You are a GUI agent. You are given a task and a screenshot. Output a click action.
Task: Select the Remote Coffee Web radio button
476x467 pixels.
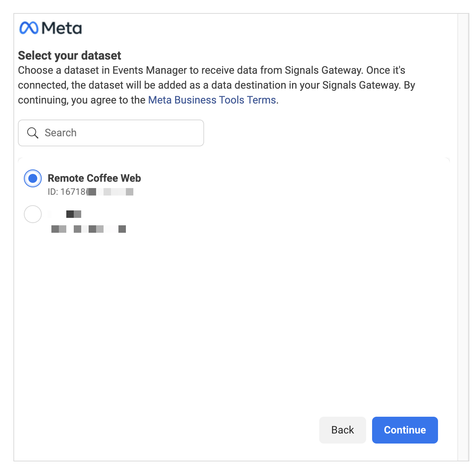(33, 178)
